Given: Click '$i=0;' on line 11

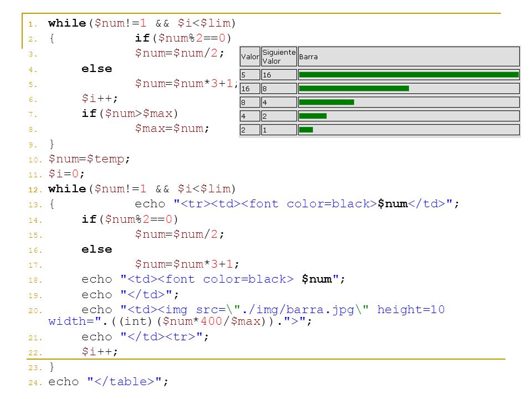Looking at the screenshot, I should 66,173.
